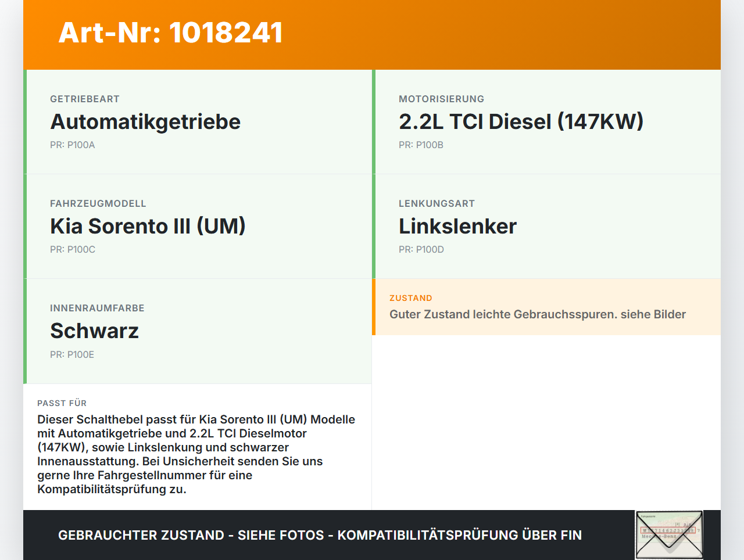Select the Automatikgetriebe info card
744x560 pixels.
tap(198, 122)
